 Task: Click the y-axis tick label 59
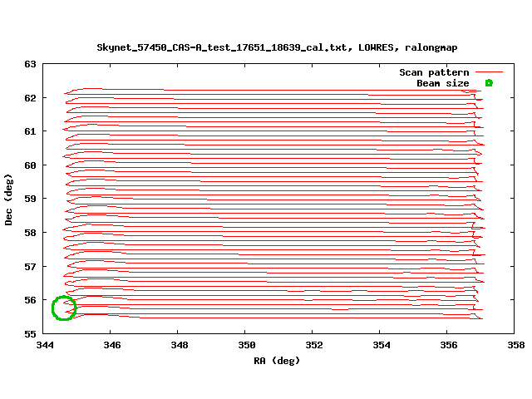pyautogui.click(x=30, y=199)
